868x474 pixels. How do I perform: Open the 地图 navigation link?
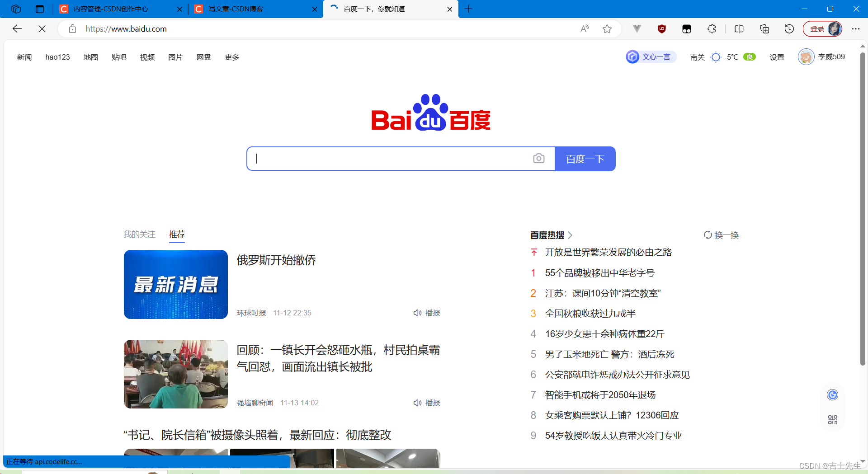tap(90, 57)
